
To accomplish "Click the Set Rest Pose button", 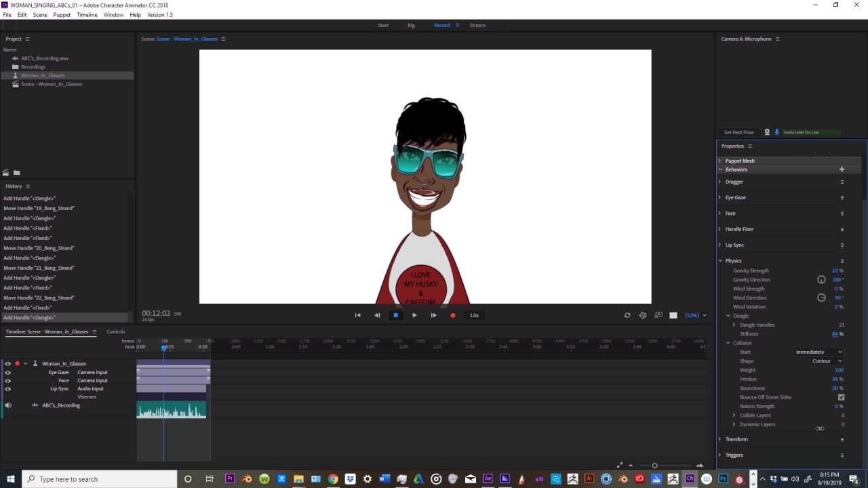I will (738, 132).
